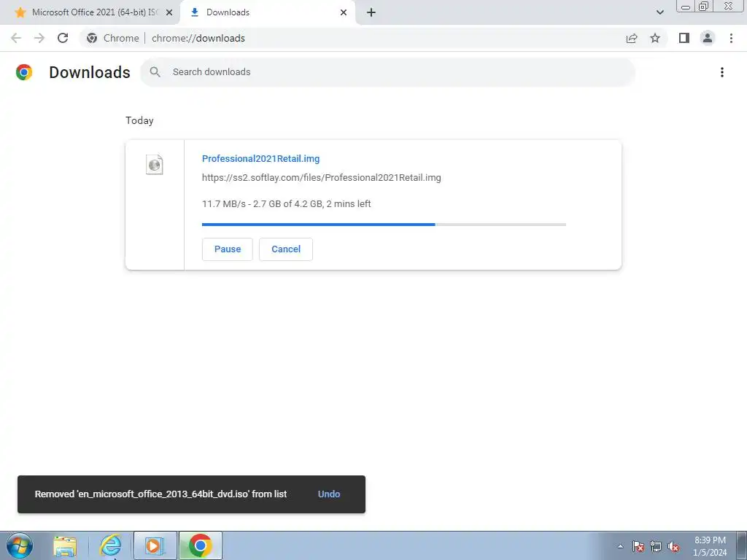747x560 pixels.
Task: Select the Downloads tab
Action: pyautogui.click(x=268, y=12)
